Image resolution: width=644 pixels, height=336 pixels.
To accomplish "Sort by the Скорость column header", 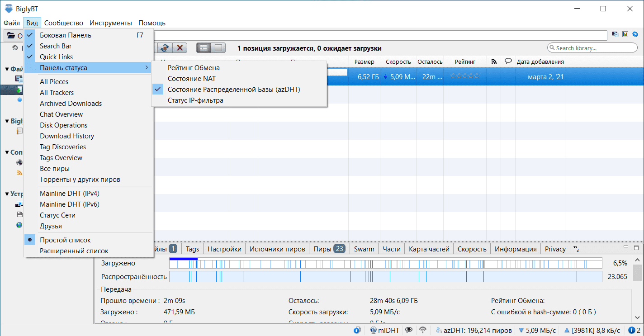I will point(398,62).
